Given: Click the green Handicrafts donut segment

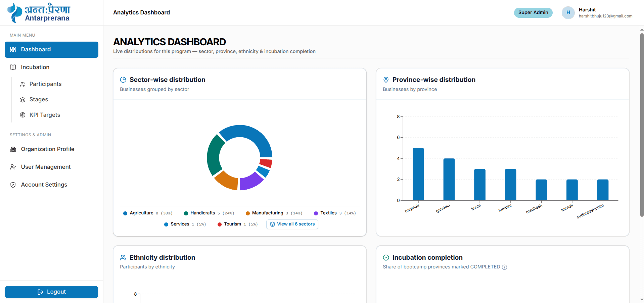Looking at the screenshot, I should pyautogui.click(x=214, y=155).
